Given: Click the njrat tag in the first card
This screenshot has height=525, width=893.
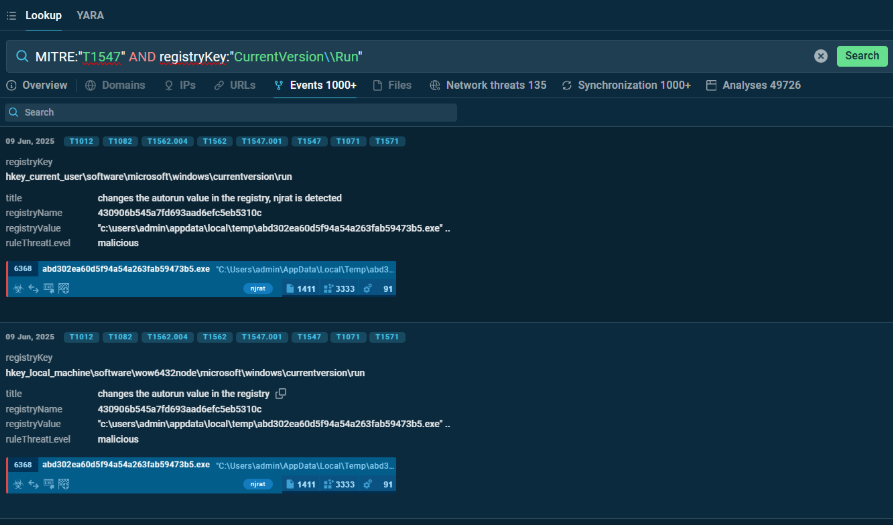Looking at the screenshot, I should point(258,288).
